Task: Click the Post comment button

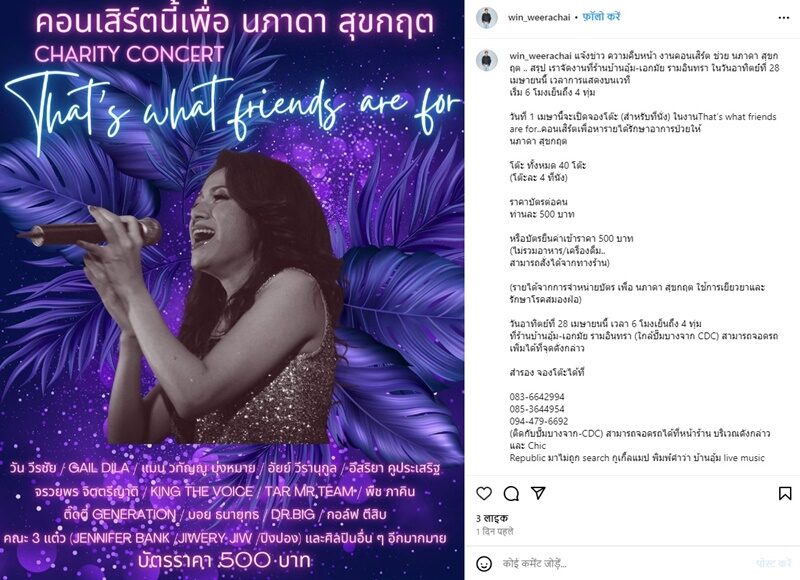Action: (x=773, y=563)
